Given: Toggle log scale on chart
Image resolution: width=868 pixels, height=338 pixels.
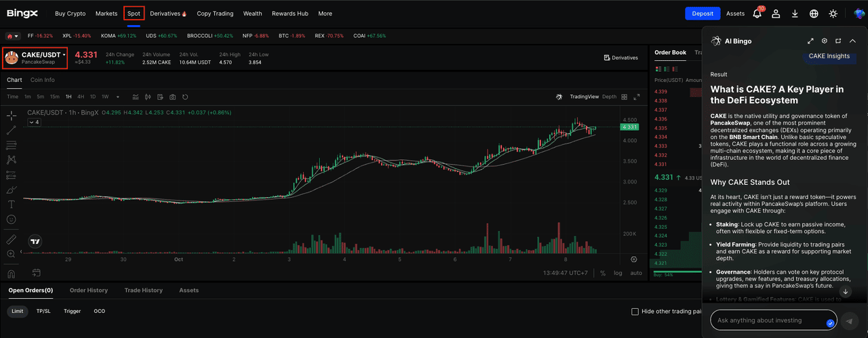Looking at the screenshot, I should click(618, 273).
